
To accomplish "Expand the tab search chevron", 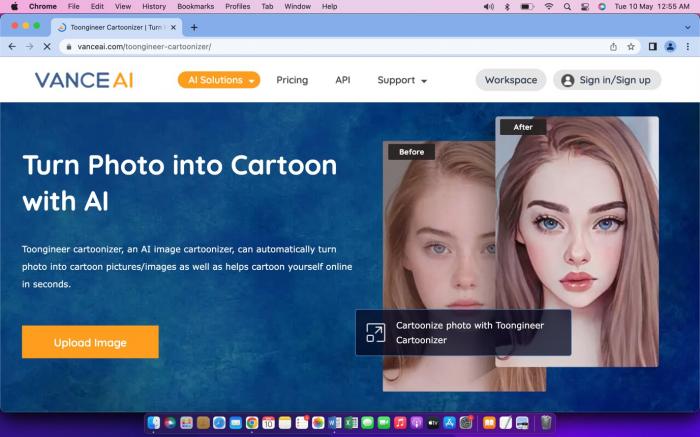I will [688, 27].
